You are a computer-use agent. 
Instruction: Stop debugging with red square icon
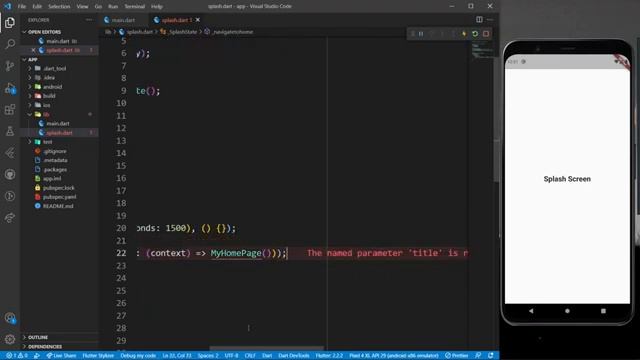click(486, 34)
